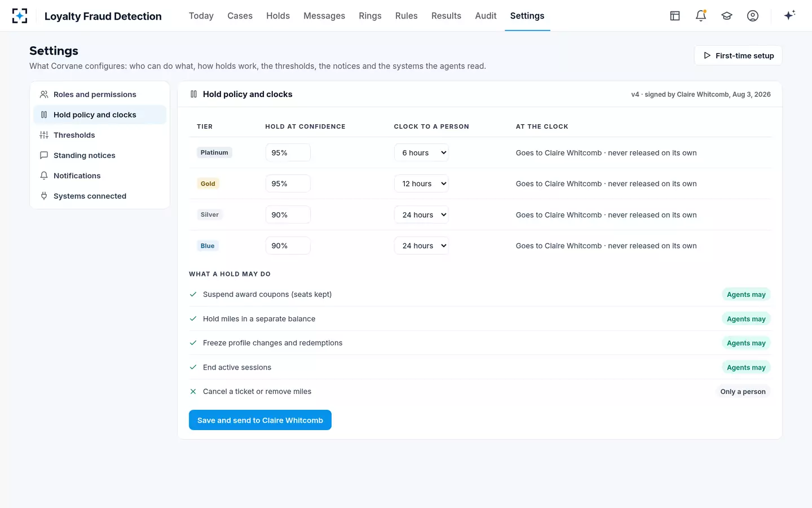Click the Corvane logo icon

tap(20, 16)
